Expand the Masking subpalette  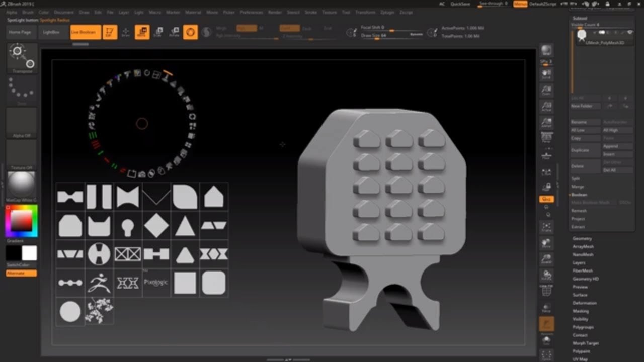[580, 311]
